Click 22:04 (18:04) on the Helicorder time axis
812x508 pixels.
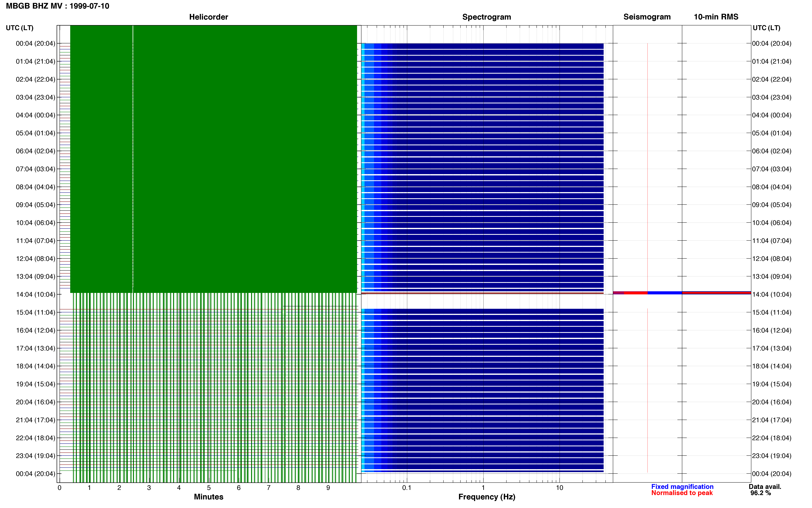36,438
